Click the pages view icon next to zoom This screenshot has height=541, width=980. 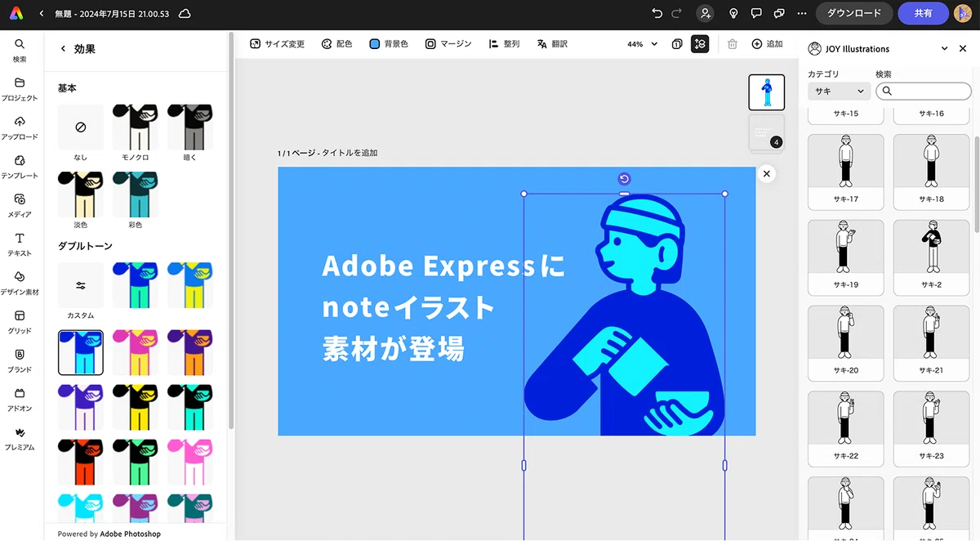point(677,44)
